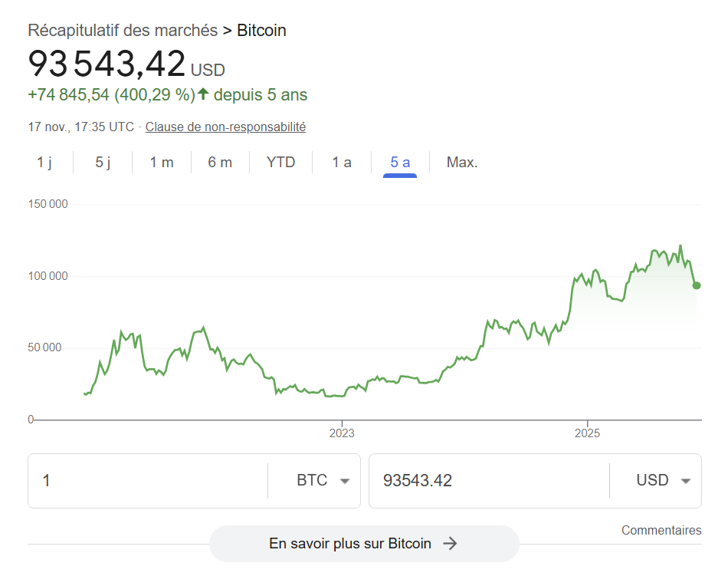
Task: Switch chart to YTD range
Action: pos(280,163)
